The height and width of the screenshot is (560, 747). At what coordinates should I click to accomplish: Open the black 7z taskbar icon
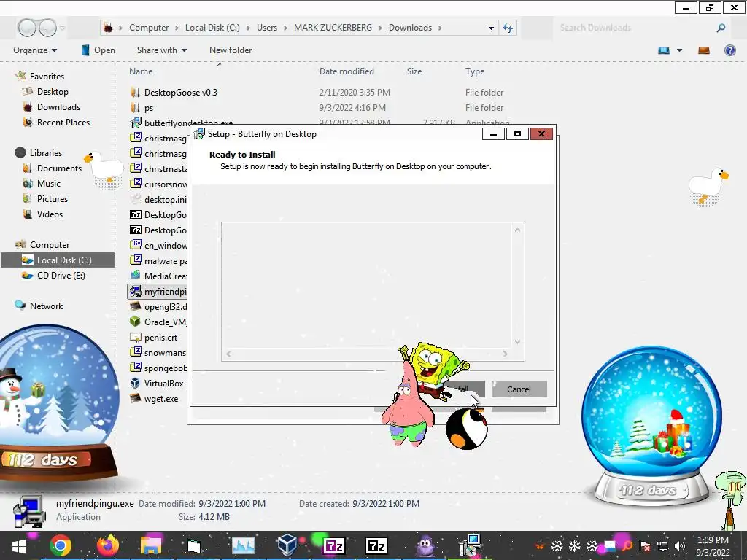pos(376,545)
